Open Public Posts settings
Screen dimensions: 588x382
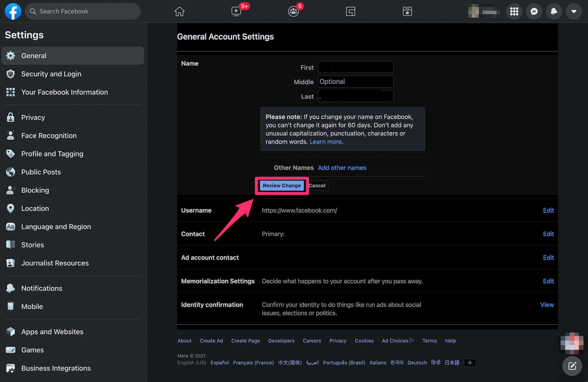73,172
